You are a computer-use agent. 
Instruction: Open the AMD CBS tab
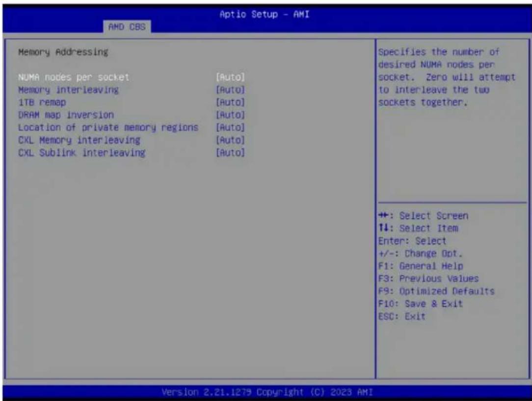(127, 27)
